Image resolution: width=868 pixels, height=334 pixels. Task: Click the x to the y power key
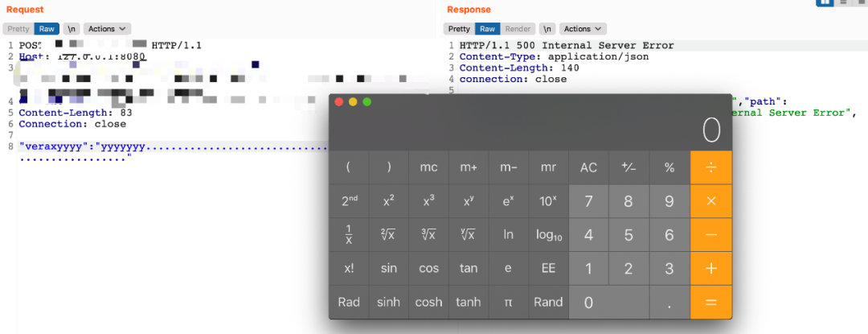[469, 202]
